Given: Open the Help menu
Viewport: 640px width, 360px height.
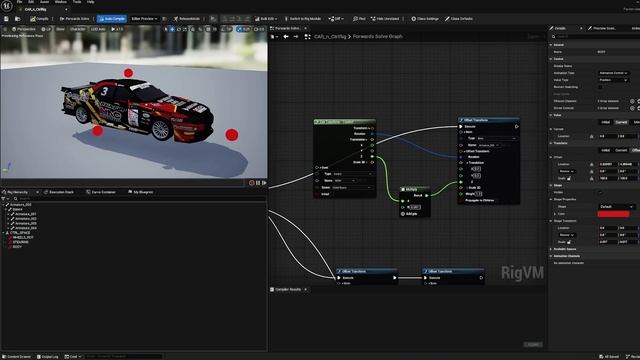Looking at the screenshot, I should point(91,2).
